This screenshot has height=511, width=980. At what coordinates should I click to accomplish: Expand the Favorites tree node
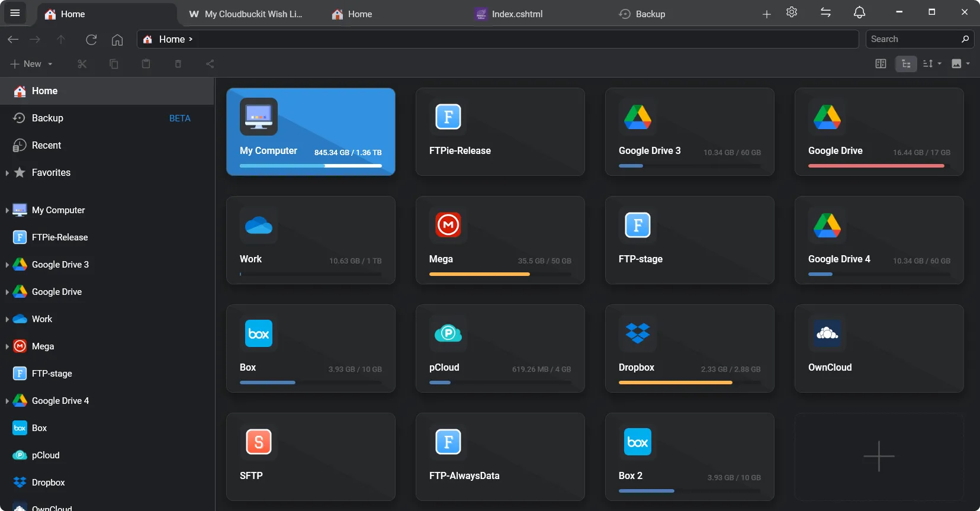coord(7,173)
